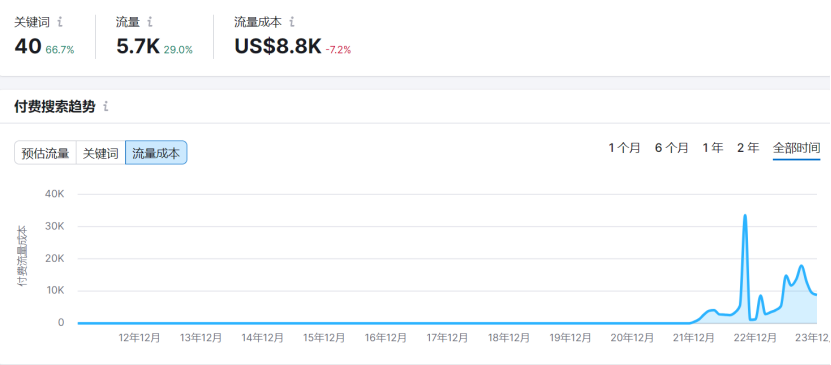This screenshot has height=365, width=831.
Task: Open the info icon beside 付费搜索趋势
Action: pos(105,106)
